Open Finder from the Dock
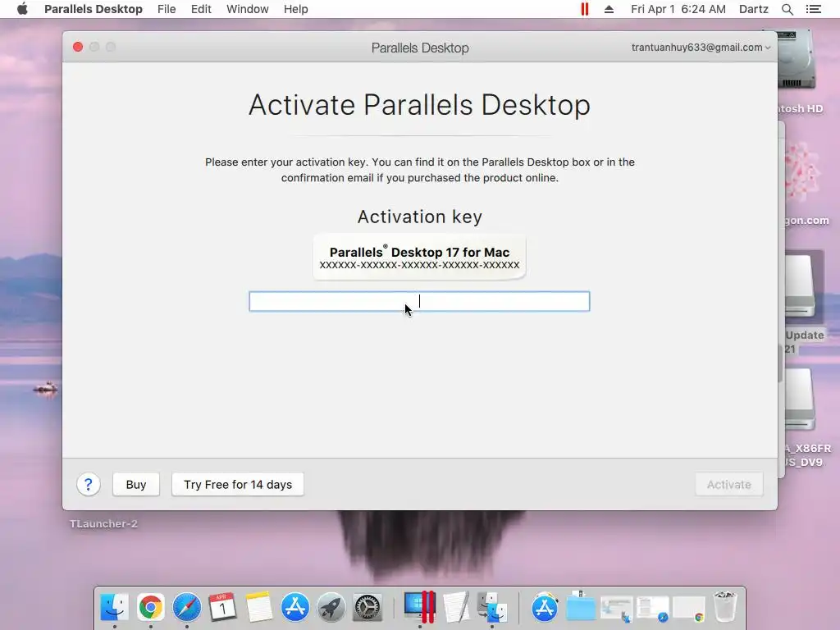 click(x=114, y=607)
